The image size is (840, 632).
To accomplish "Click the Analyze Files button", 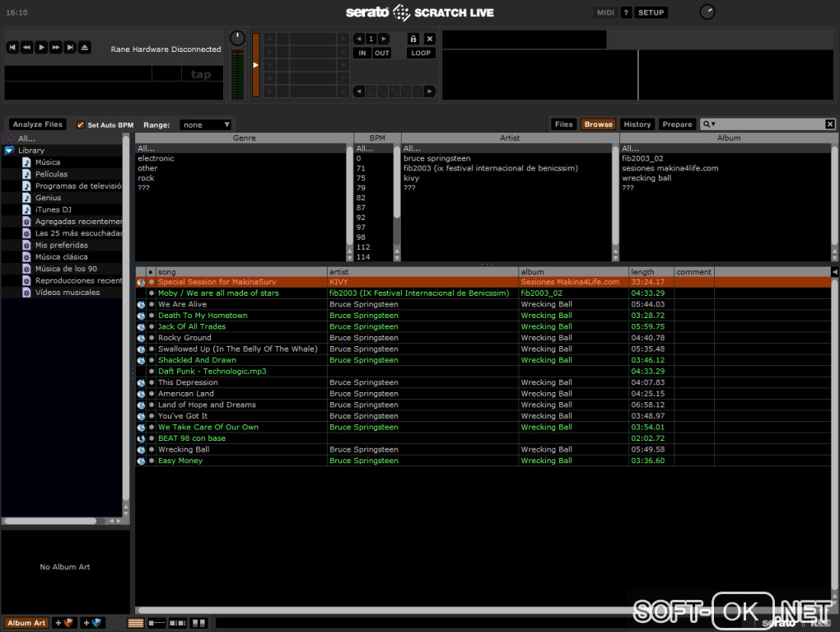I will click(38, 124).
